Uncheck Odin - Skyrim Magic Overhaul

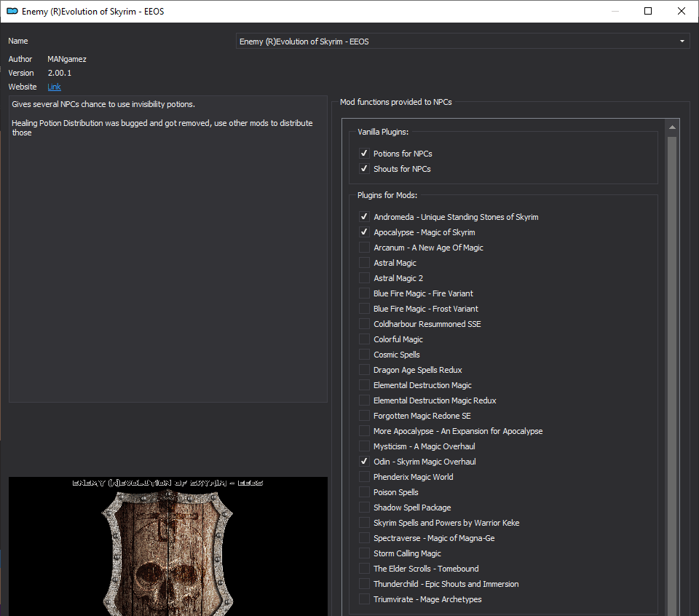click(x=364, y=462)
